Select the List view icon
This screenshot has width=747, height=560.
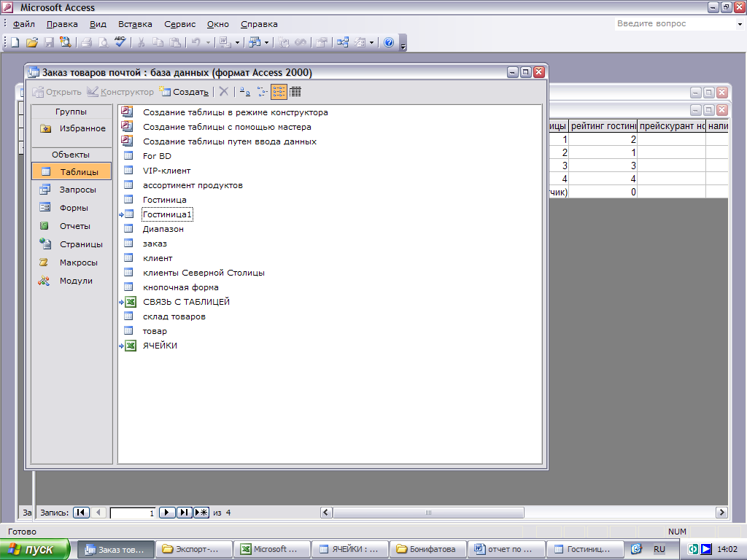pos(279,91)
